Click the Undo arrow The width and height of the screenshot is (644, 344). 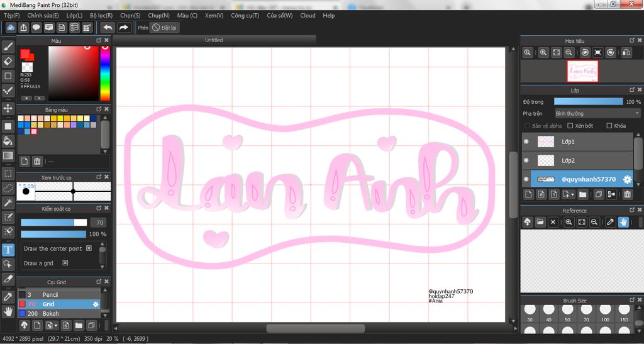pyautogui.click(x=108, y=28)
